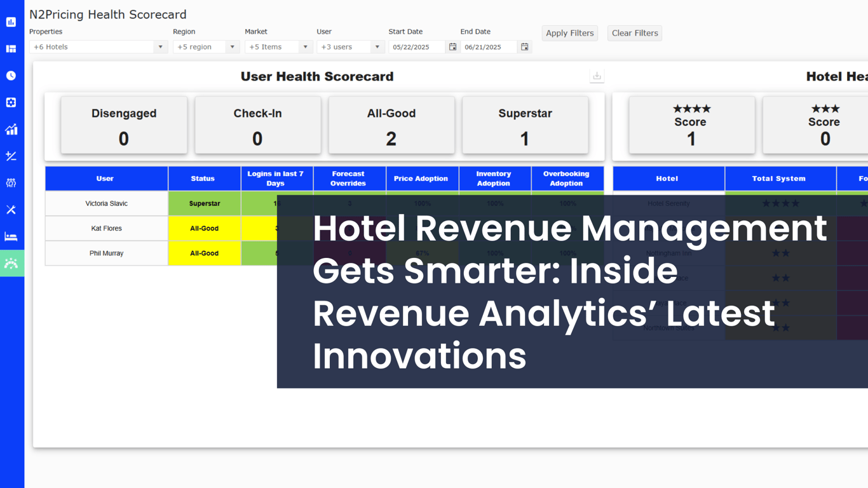Sort by the Status column header

[x=204, y=179]
